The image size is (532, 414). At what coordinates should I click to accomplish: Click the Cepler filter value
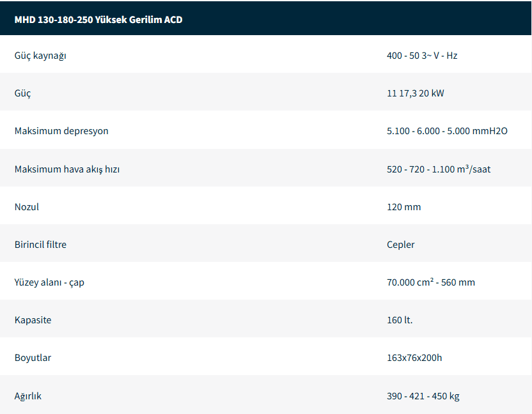[400, 245]
